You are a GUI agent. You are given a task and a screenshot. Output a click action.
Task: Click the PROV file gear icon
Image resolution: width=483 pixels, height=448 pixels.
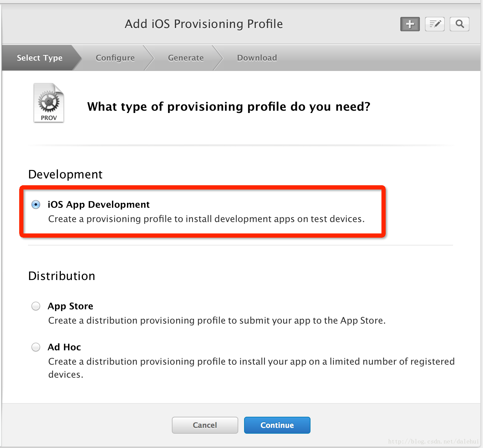coord(49,103)
